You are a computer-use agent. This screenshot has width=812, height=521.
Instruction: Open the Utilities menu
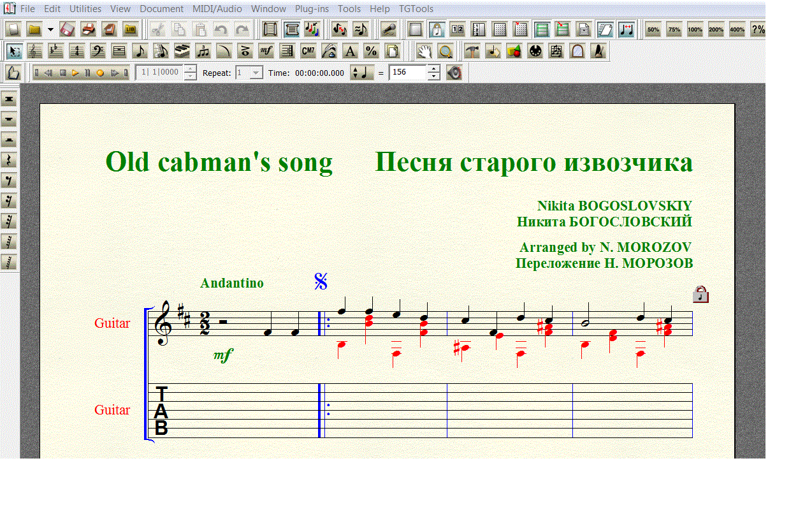pyautogui.click(x=85, y=9)
